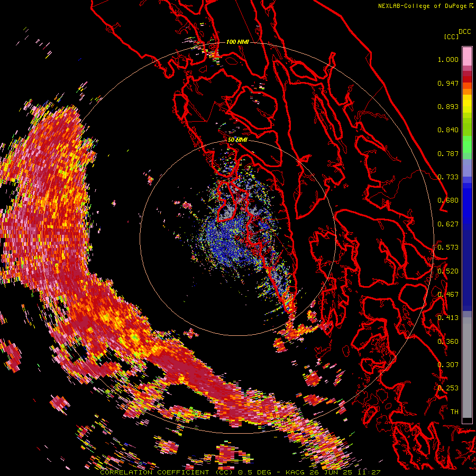
Task: Click the 0.307 scale value
Action: pos(448,365)
